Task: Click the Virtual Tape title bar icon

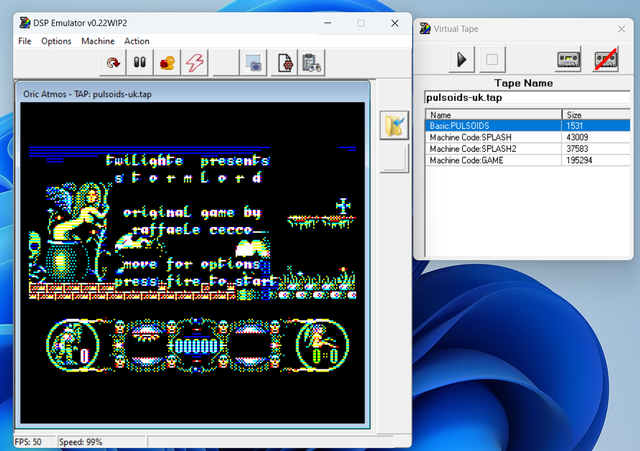Action: (425, 29)
